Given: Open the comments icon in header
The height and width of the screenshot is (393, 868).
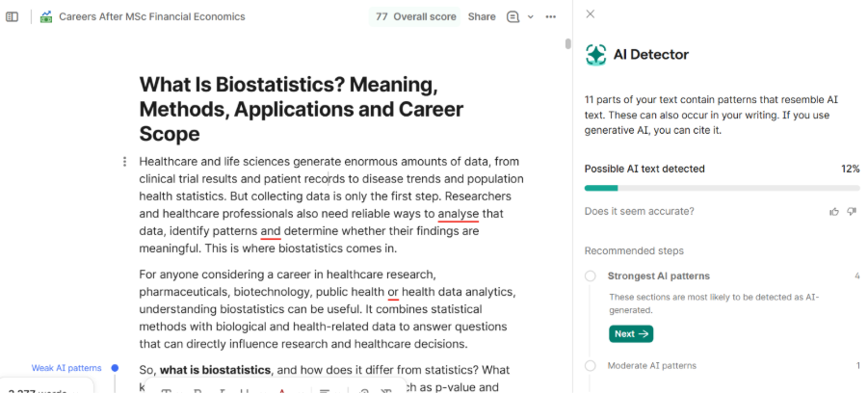Looking at the screenshot, I should pos(513,16).
